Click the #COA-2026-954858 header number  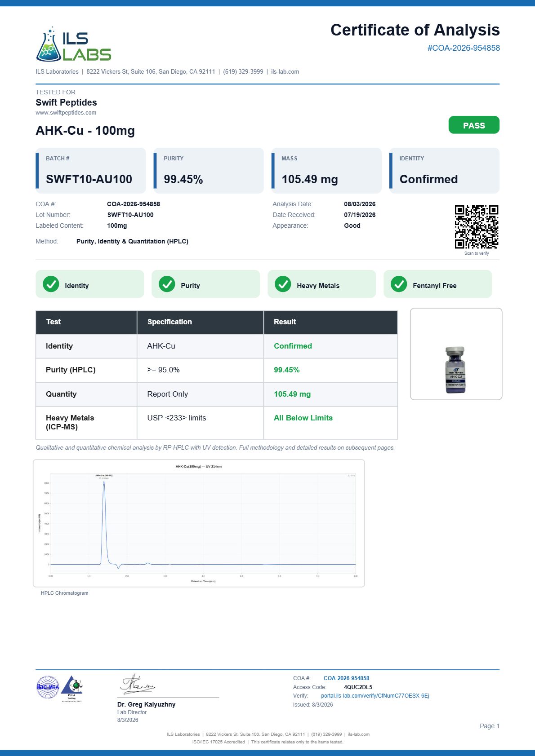(x=464, y=48)
